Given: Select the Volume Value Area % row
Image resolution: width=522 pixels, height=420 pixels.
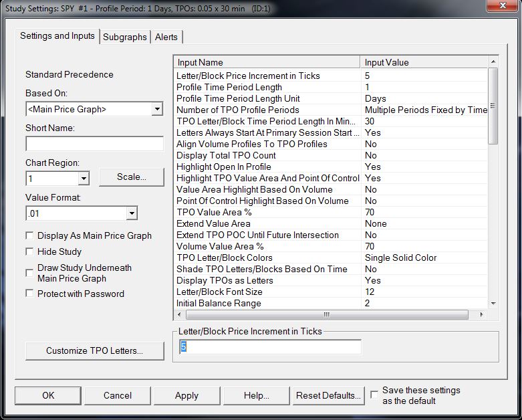Looking at the screenshot, I should tap(332, 246).
